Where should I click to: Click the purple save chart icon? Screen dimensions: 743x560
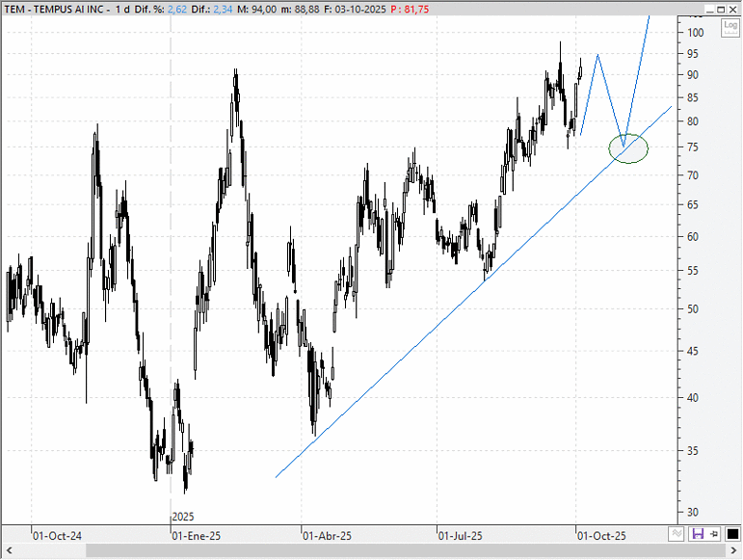tap(698, 533)
